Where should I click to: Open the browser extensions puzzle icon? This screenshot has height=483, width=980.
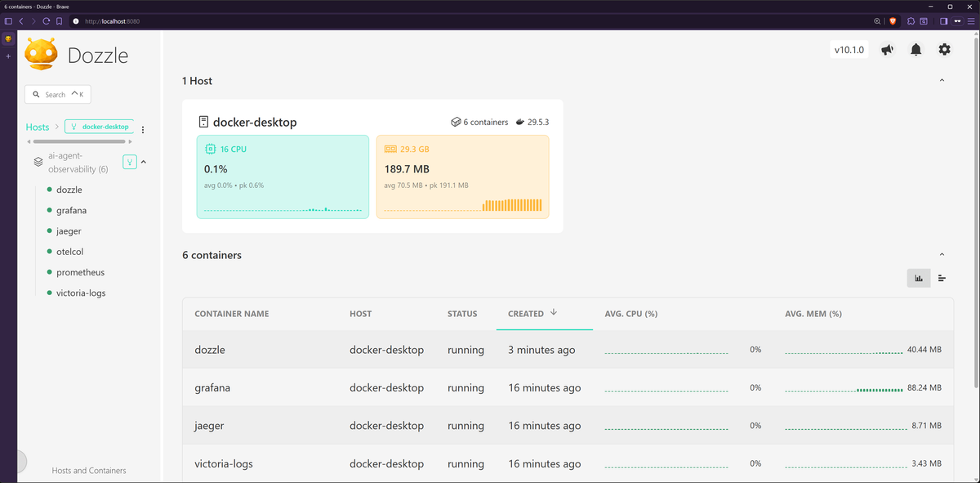[x=911, y=20]
